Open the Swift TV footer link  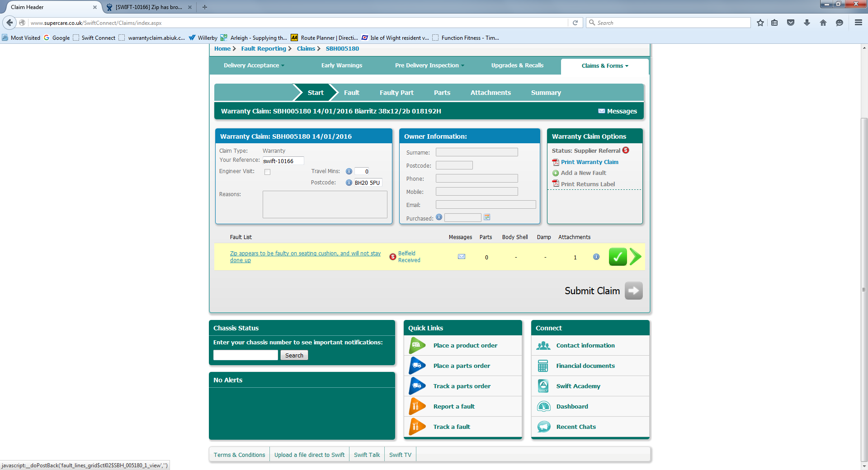[401, 455]
